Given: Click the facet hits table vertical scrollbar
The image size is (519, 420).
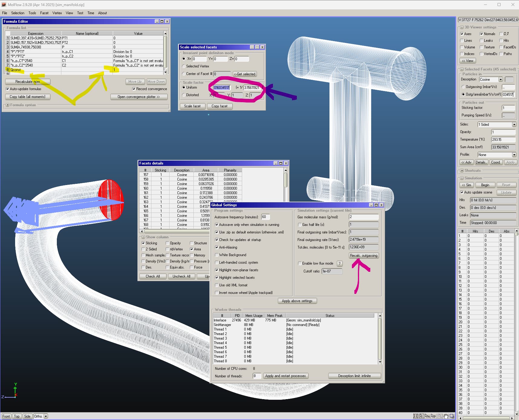Looking at the screenshot, I should pos(517,322).
